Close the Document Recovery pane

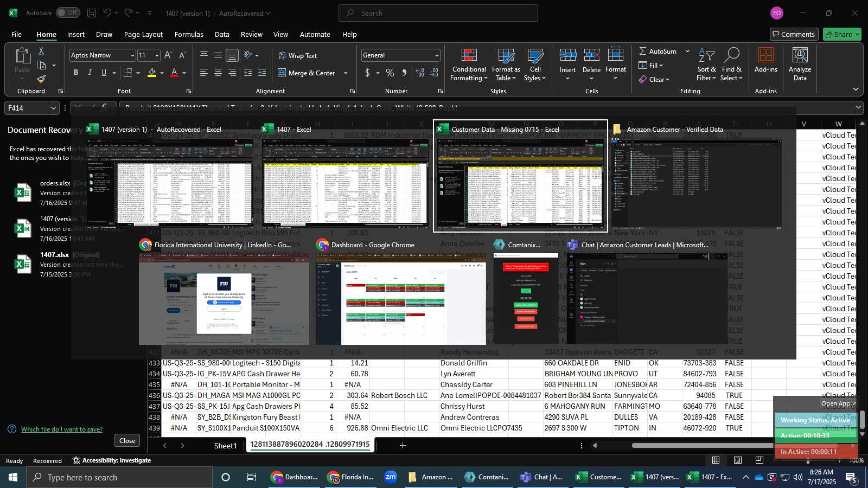click(x=127, y=440)
